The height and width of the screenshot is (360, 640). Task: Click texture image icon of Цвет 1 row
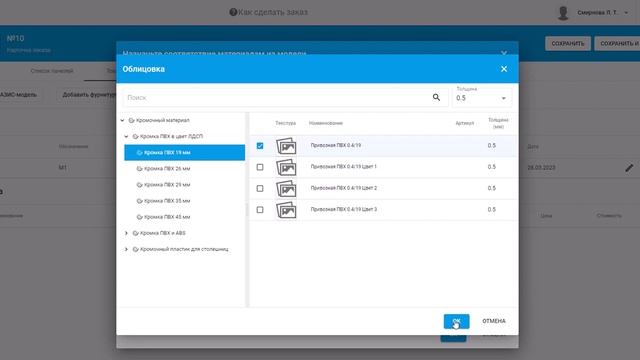pos(286,167)
